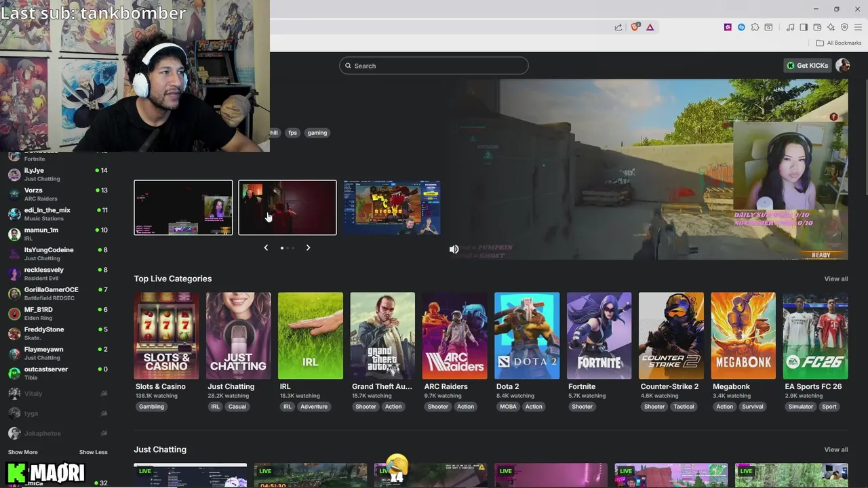This screenshot has width=868, height=488.
Task: Click the FreddyStone channel name
Action: [x=44, y=329]
